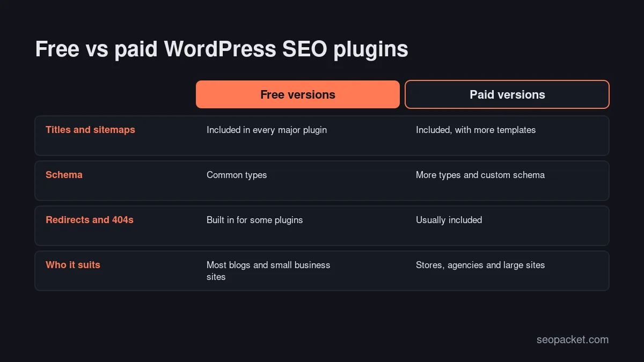The width and height of the screenshot is (644, 362).
Task: Click 'Included, with more templates' cell
Action: [x=475, y=130]
